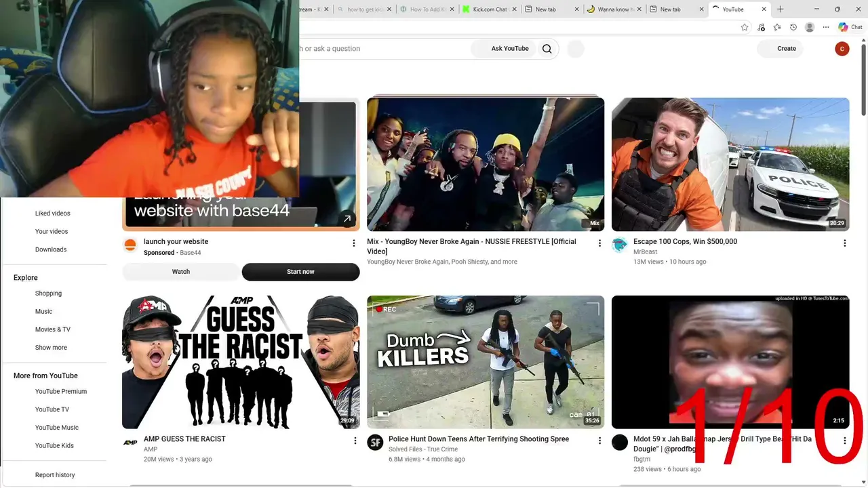
Task: Expand Show more in Explore section
Action: tap(51, 348)
